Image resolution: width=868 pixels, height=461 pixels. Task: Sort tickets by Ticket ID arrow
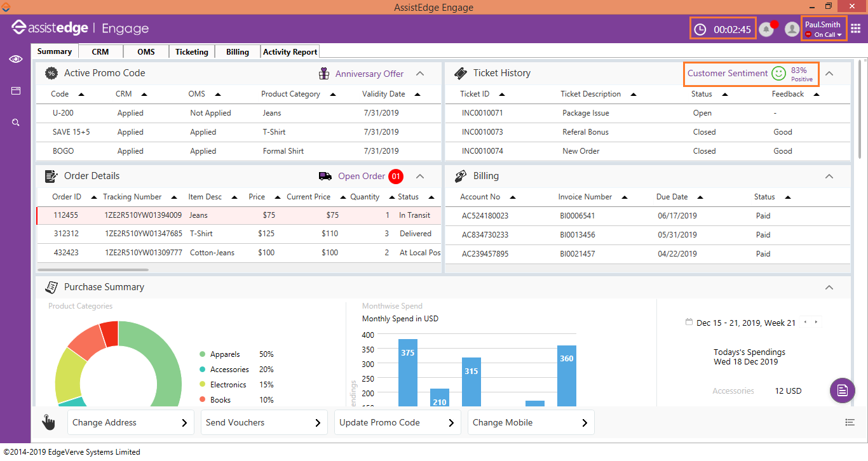pos(502,95)
